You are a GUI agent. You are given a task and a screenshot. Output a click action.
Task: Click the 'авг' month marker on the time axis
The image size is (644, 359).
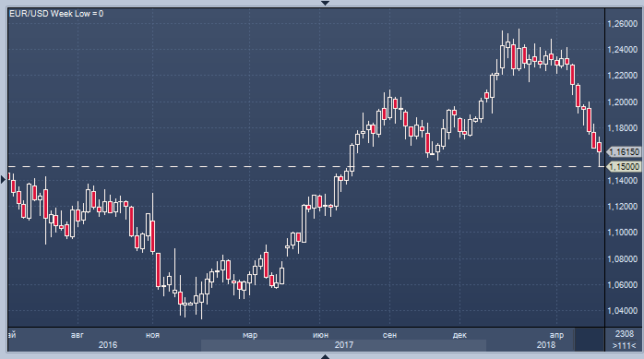coord(78,335)
